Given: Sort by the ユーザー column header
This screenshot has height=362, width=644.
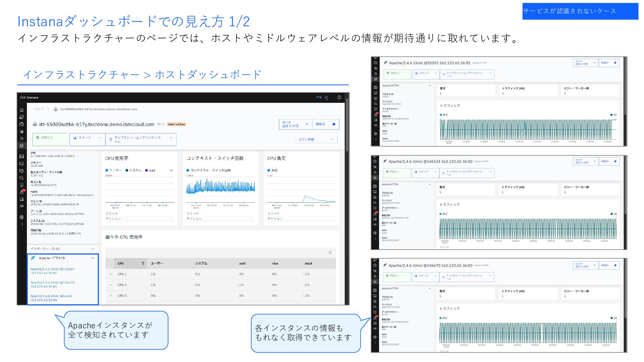Looking at the screenshot, I should [157, 264].
